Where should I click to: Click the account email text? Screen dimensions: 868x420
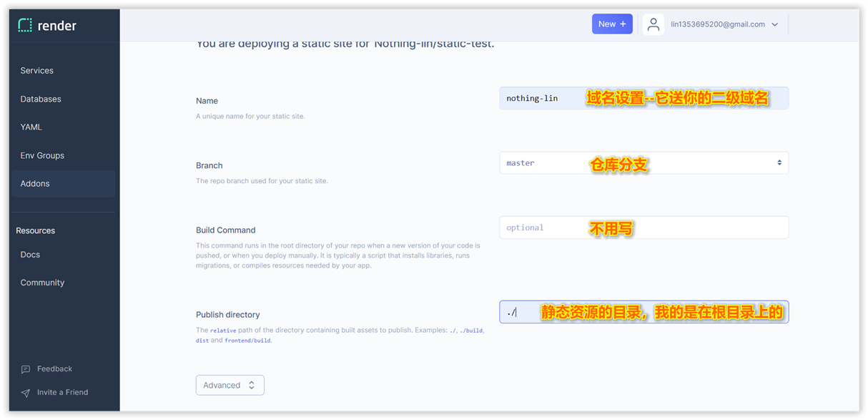718,24
